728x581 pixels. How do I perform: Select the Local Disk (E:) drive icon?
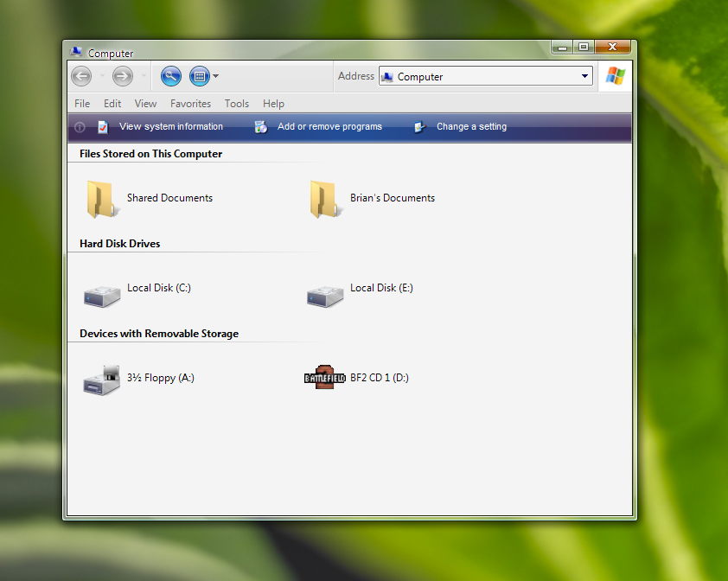(x=325, y=294)
